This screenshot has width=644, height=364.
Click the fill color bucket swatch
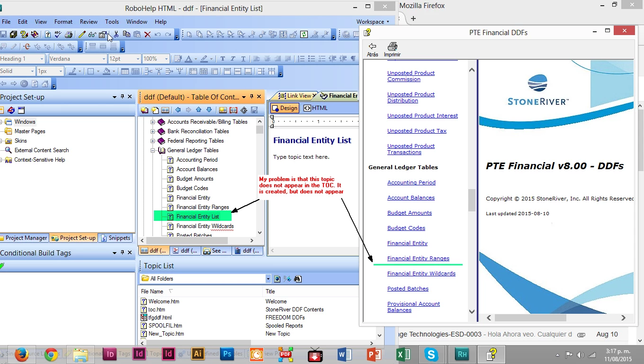pyautogui.click(x=107, y=72)
